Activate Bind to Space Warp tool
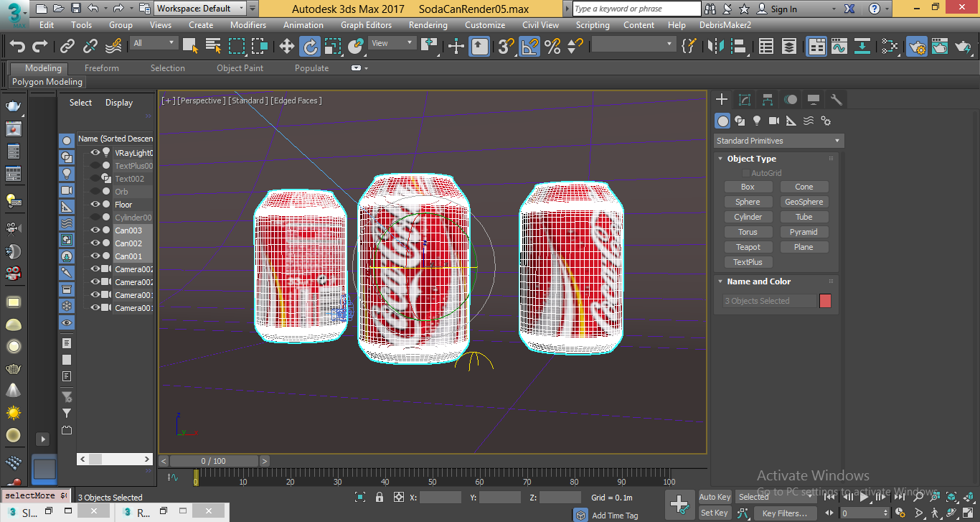This screenshot has height=522, width=980. pos(113,47)
